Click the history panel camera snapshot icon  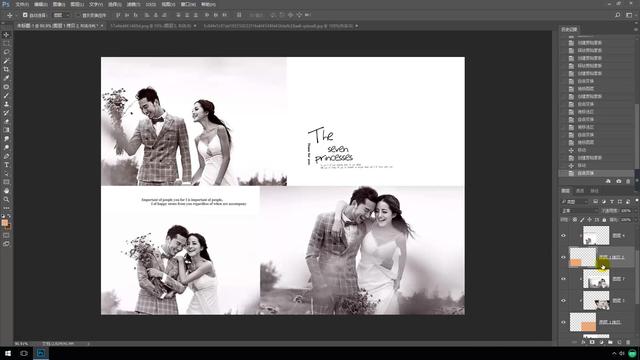618,181
